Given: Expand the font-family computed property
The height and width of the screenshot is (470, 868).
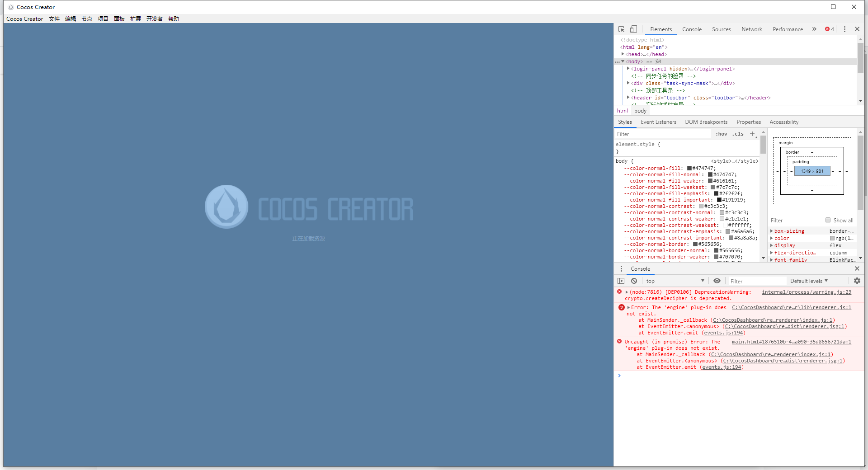Looking at the screenshot, I should point(772,260).
